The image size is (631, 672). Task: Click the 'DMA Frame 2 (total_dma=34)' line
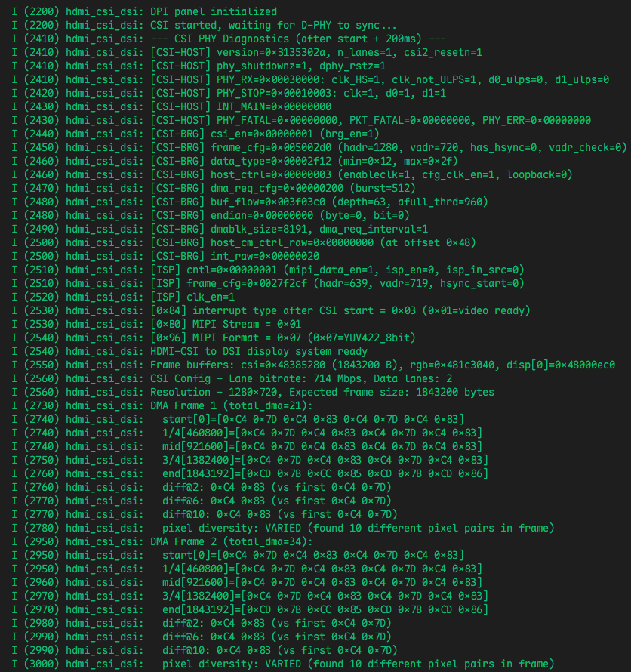coord(162,541)
